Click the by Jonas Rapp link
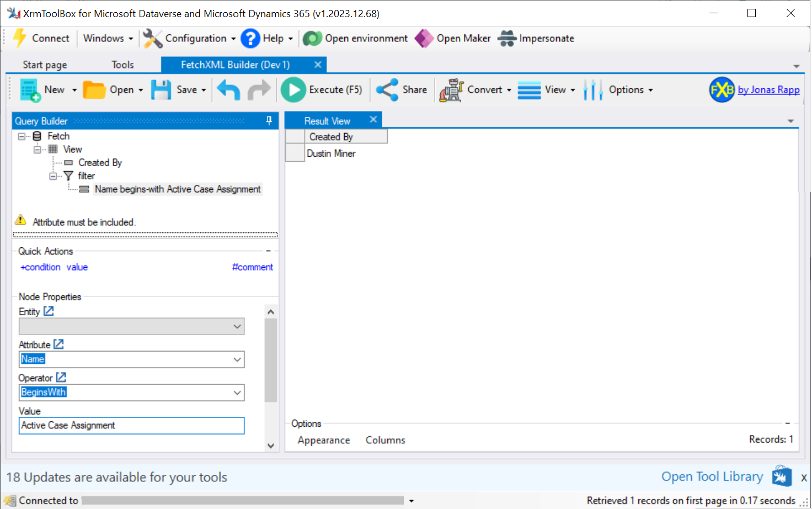The image size is (812, 509). click(768, 90)
